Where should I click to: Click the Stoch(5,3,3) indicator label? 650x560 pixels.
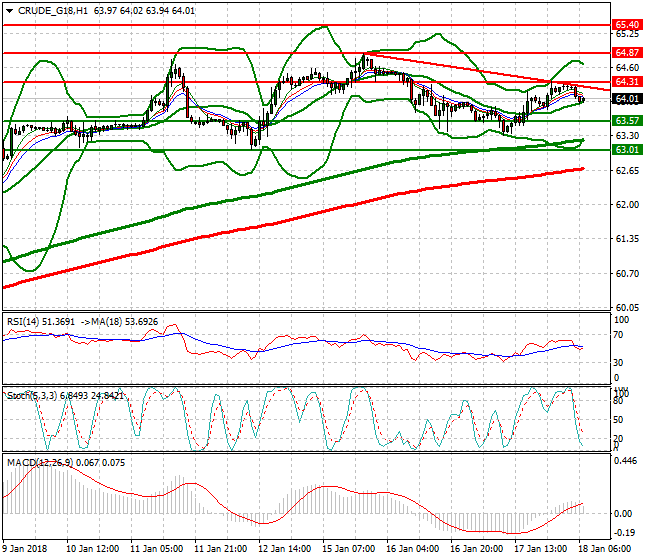(x=32, y=396)
